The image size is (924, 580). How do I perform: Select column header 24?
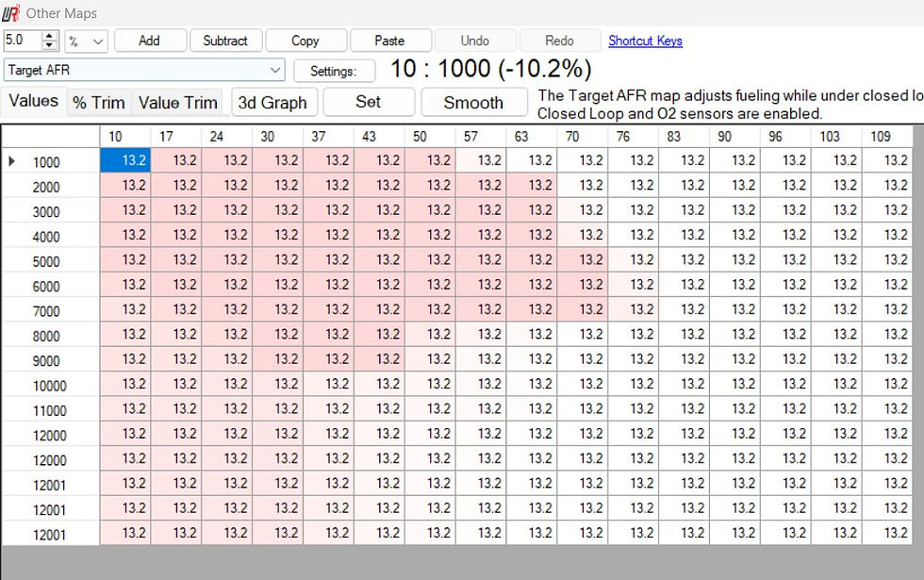tap(226, 137)
